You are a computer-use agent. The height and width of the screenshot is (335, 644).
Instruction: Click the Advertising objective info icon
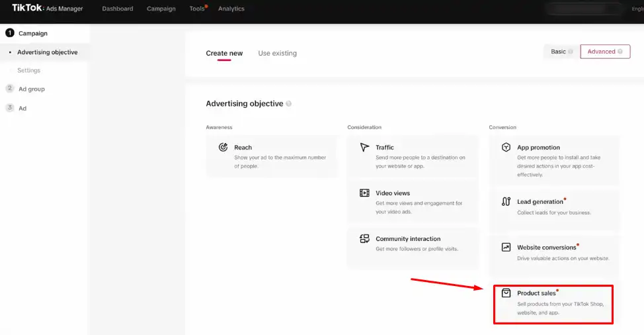(x=289, y=103)
